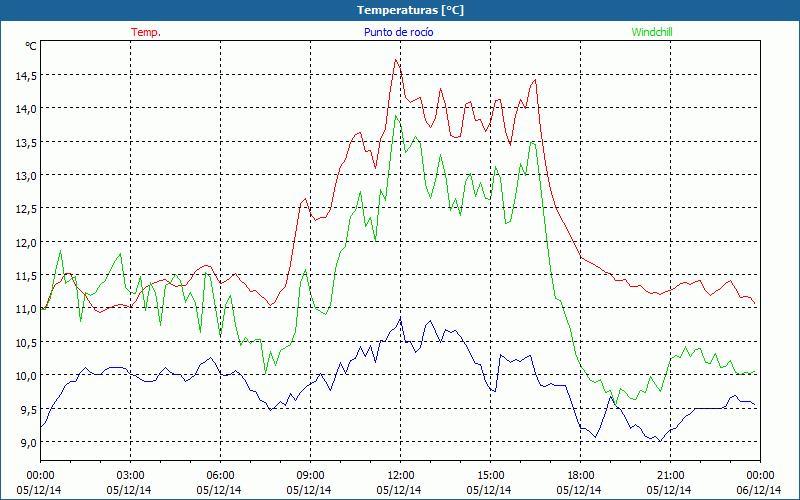800x500 pixels.
Task: Click the 18:00 time axis label
Action: (x=580, y=476)
